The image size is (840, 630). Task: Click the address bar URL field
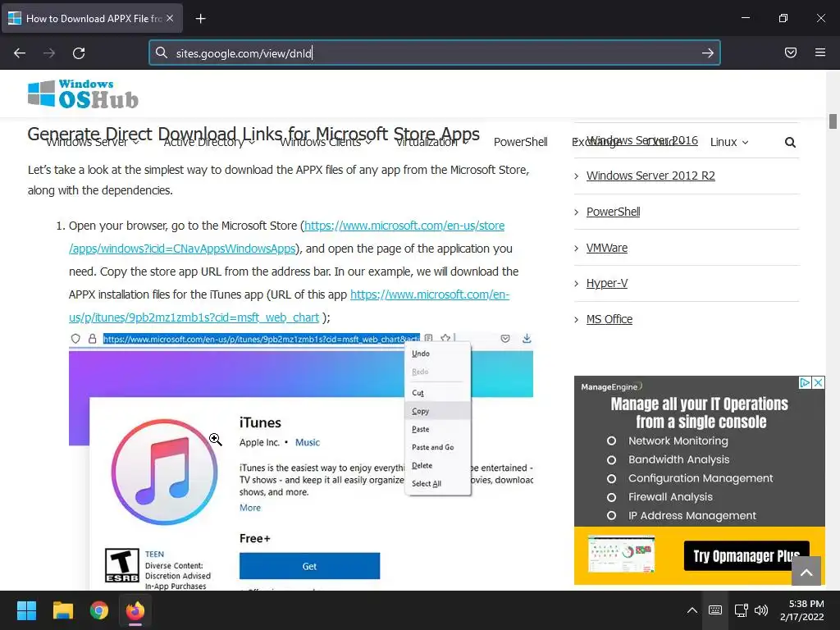pyautogui.click(x=434, y=53)
